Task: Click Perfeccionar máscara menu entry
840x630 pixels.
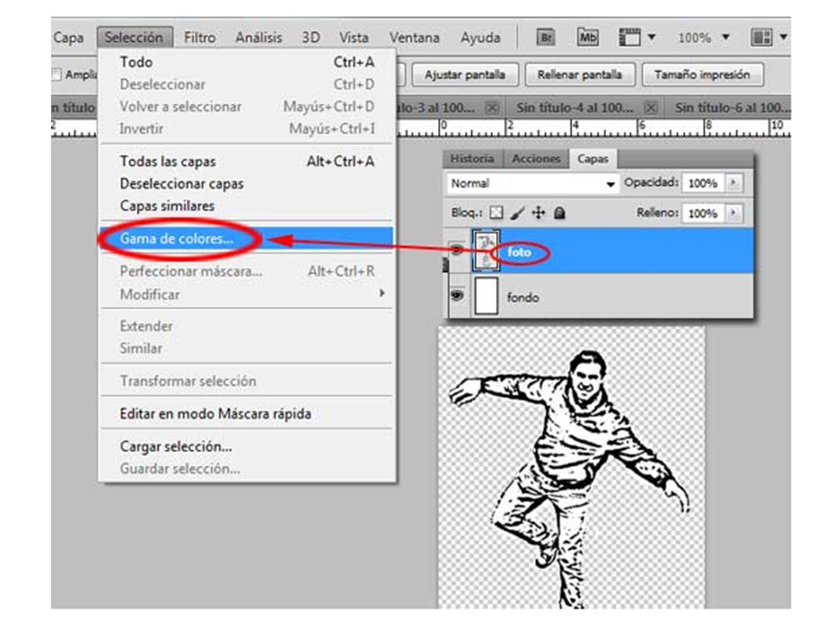Action: [x=246, y=271]
